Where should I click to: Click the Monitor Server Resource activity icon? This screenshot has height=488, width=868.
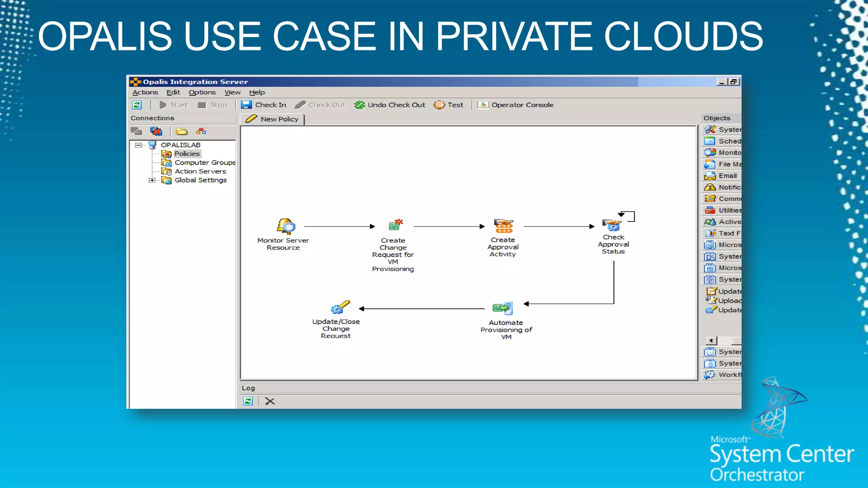click(x=286, y=226)
